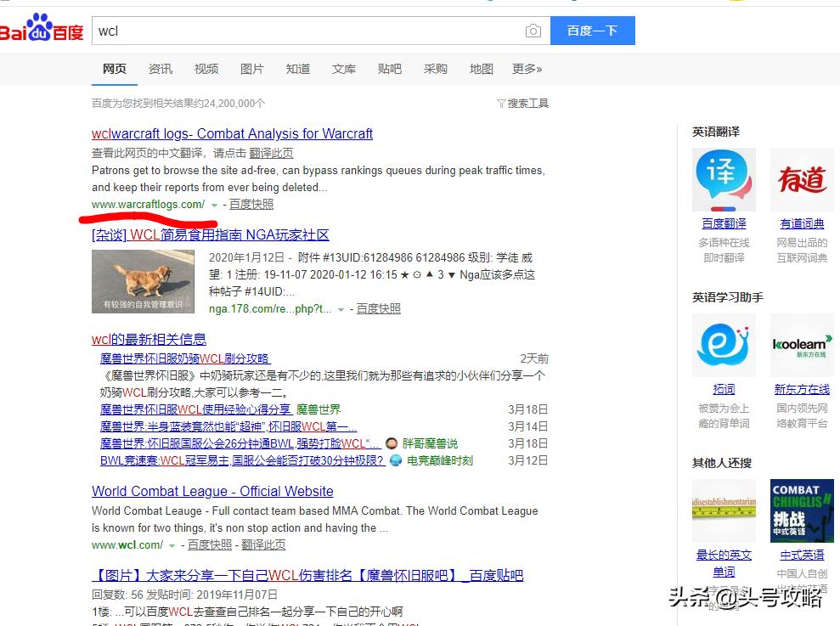This screenshot has width=840, height=626.
Task: Open the Combat Chinglish thumbnail
Action: point(802,510)
